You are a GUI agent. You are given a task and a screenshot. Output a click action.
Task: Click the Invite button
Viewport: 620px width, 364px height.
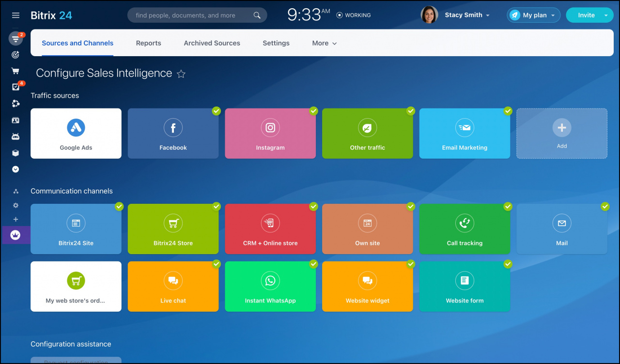pyautogui.click(x=586, y=15)
